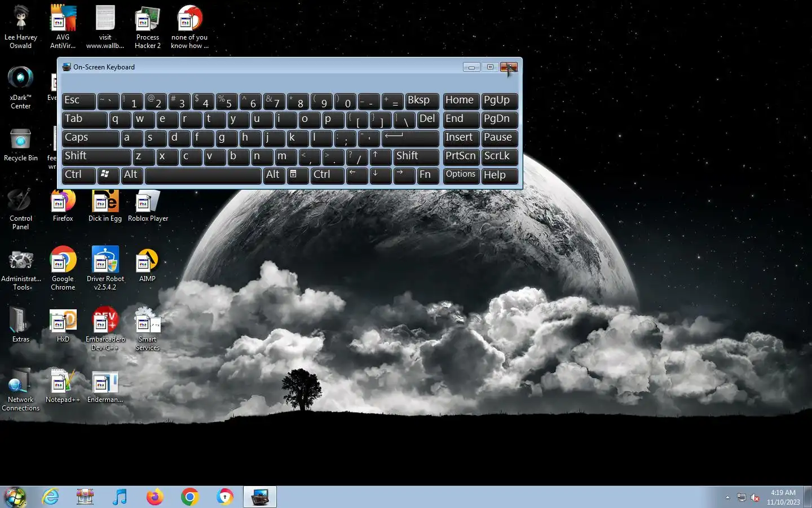The width and height of the screenshot is (812, 508).
Task: Click the Pause key
Action: coord(500,138)
